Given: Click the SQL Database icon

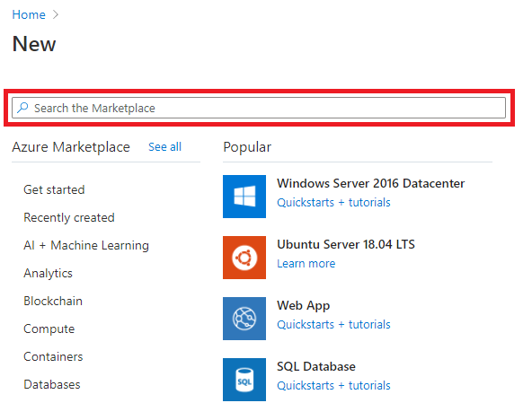Looking at the screenshot, I should click(x=244, y=380).
